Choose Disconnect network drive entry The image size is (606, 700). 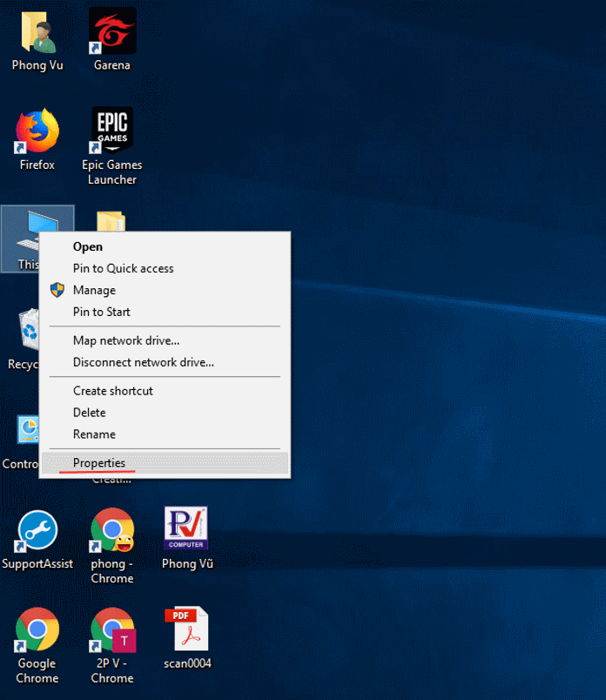143,362
